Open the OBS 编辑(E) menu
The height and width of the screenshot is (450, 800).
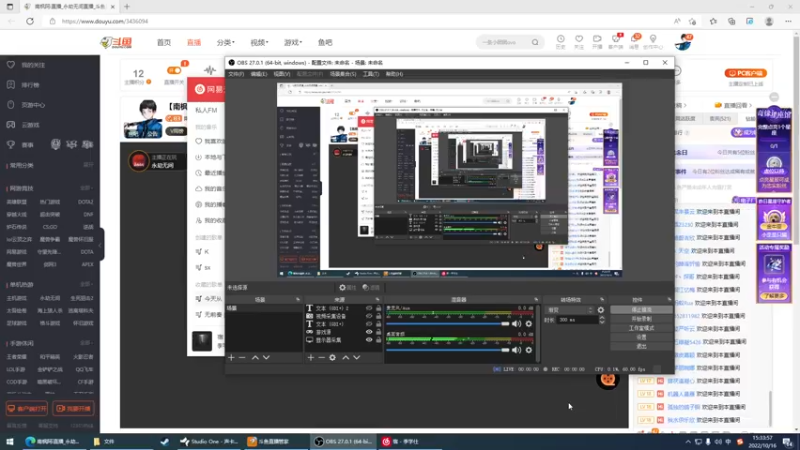point(259,74)
